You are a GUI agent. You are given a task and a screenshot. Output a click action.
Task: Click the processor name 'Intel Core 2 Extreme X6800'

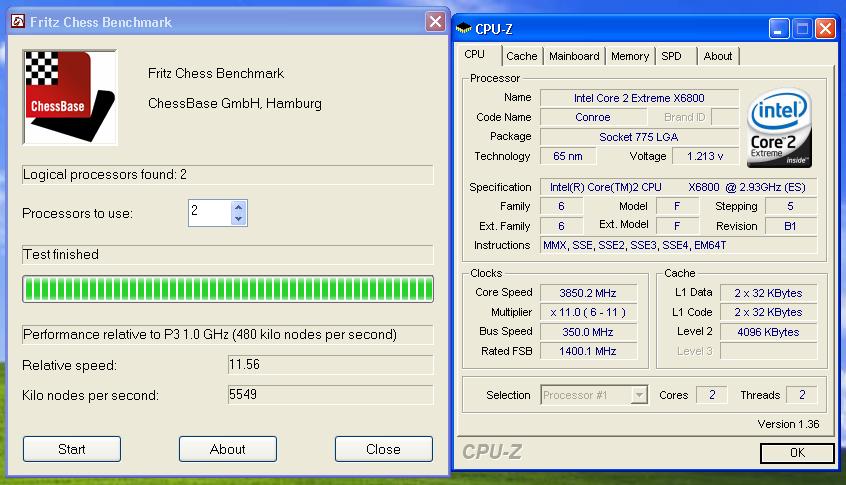click(x=639, y=98)
